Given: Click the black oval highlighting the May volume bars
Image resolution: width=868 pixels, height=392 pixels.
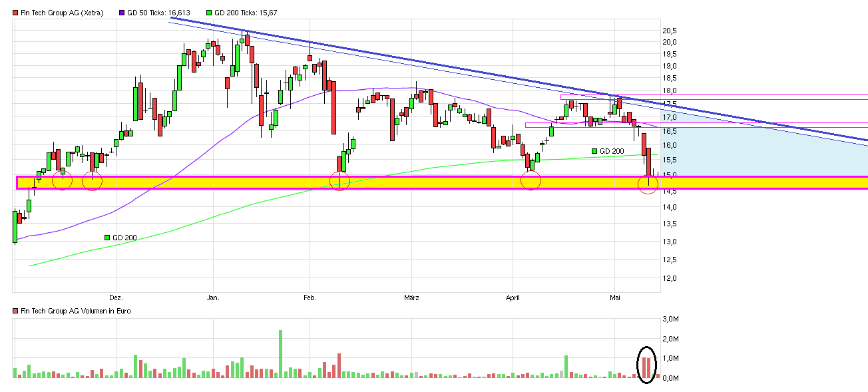Looking at the screenshot, I should [646, 365].
